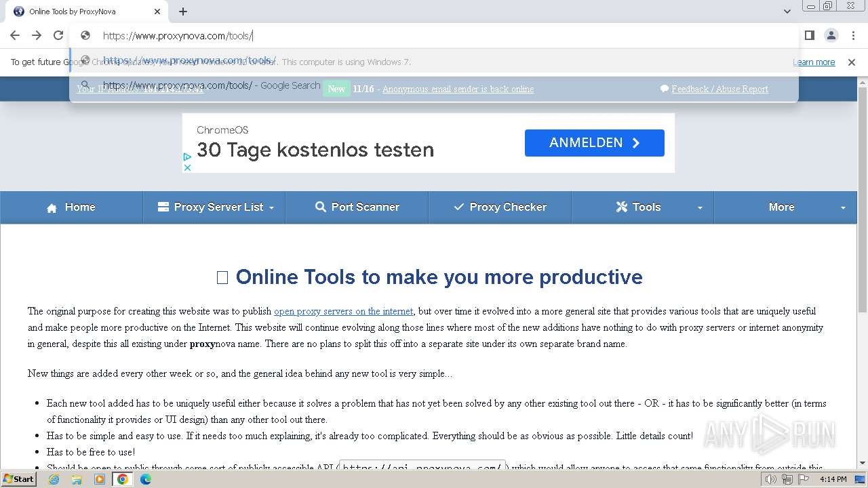Go forward with the browser forward arrow
The image size is (868, 488).
point(37,35)
